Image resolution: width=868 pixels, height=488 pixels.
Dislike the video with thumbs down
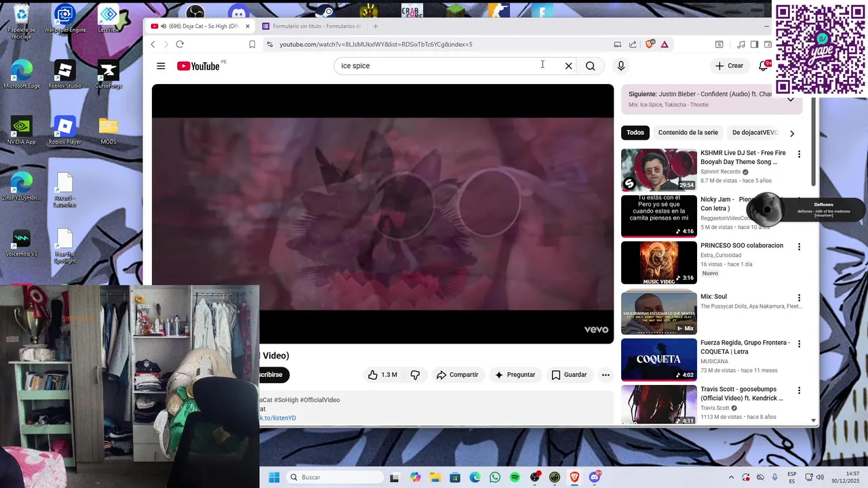tap(415, 375)
